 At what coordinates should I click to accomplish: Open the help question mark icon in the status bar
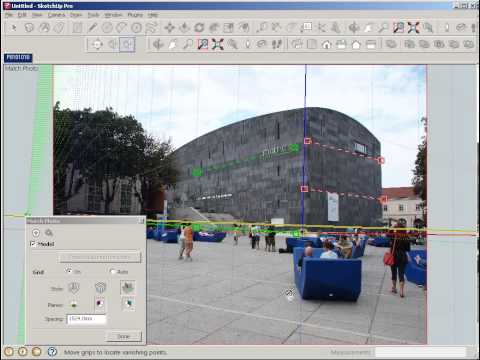pyautogui.click(x=52, y=352)
